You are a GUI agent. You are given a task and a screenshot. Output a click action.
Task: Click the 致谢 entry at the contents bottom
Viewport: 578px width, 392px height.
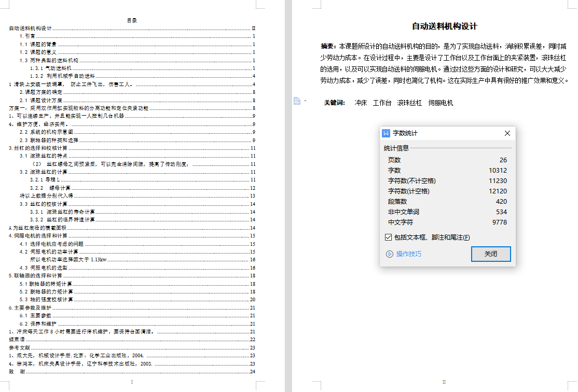pos(17,372)
